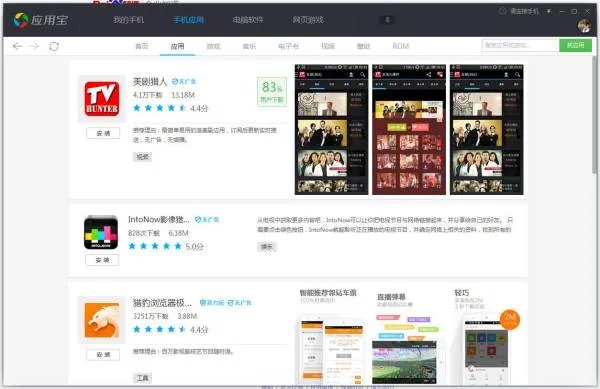Open 网页游戏 section
The width and height of the screenshot is (600, 389).
[x=308, y=20]
